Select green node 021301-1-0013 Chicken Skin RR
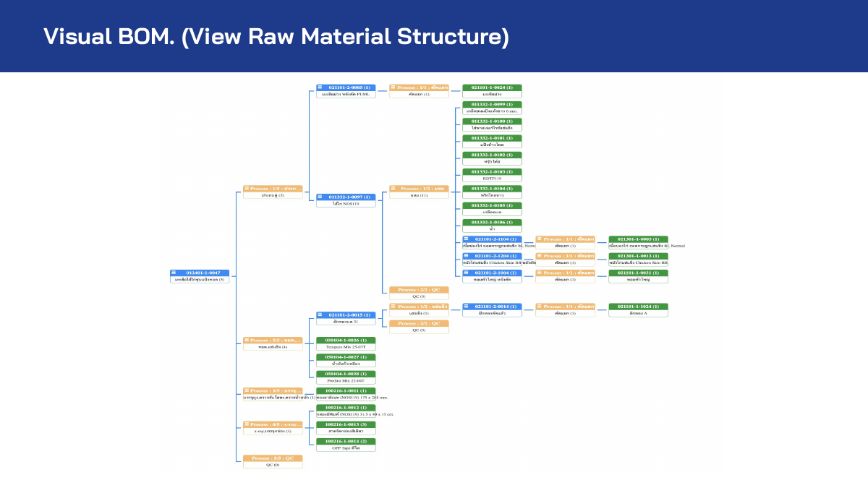The image size is (868, 488). [x=638, y=260]
